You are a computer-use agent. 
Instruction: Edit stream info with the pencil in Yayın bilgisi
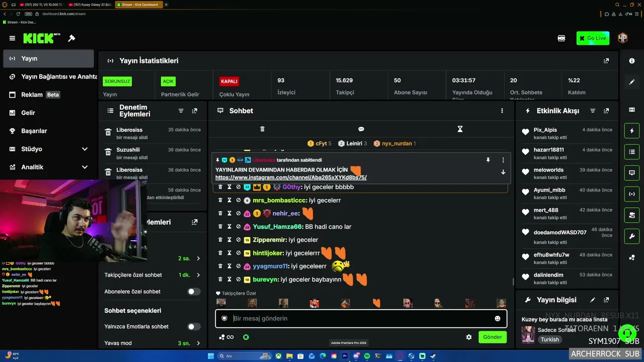point(593,300)
